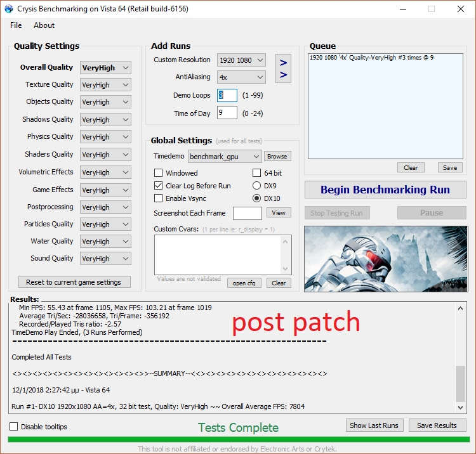Select the DX9 radio button
Screen dimensions: 476x454
pyautogui.click(x=257, y=186)
